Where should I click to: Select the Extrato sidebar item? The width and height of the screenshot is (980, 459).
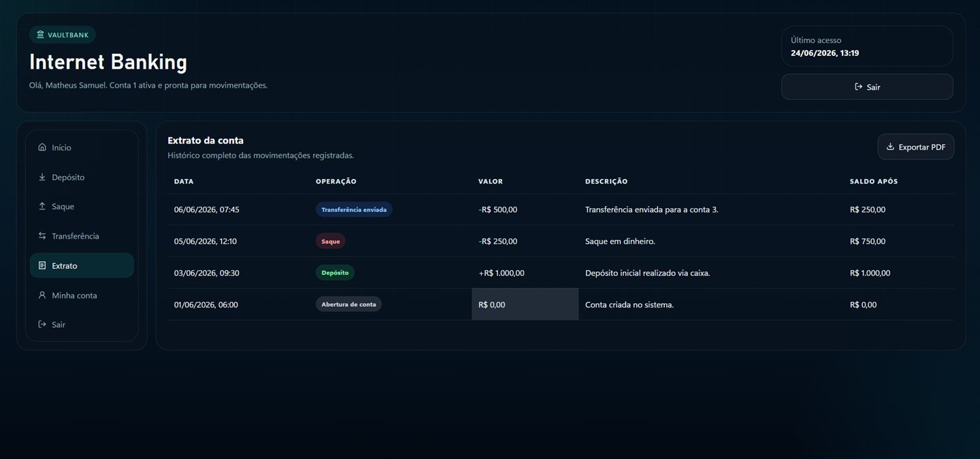coord(82,265)
